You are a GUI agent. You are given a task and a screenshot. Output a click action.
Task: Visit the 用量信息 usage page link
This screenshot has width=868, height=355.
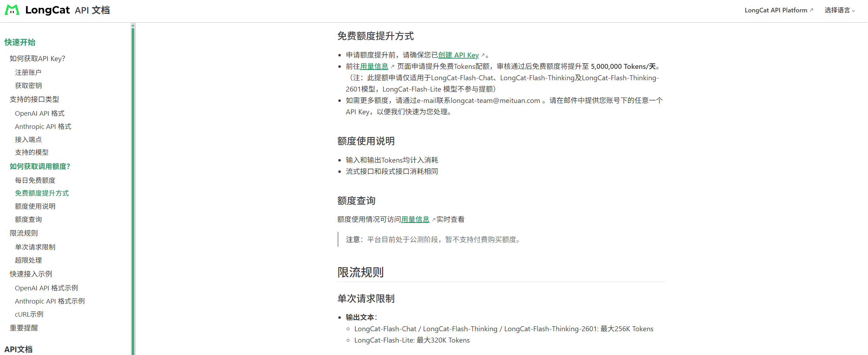click(374, 66)
